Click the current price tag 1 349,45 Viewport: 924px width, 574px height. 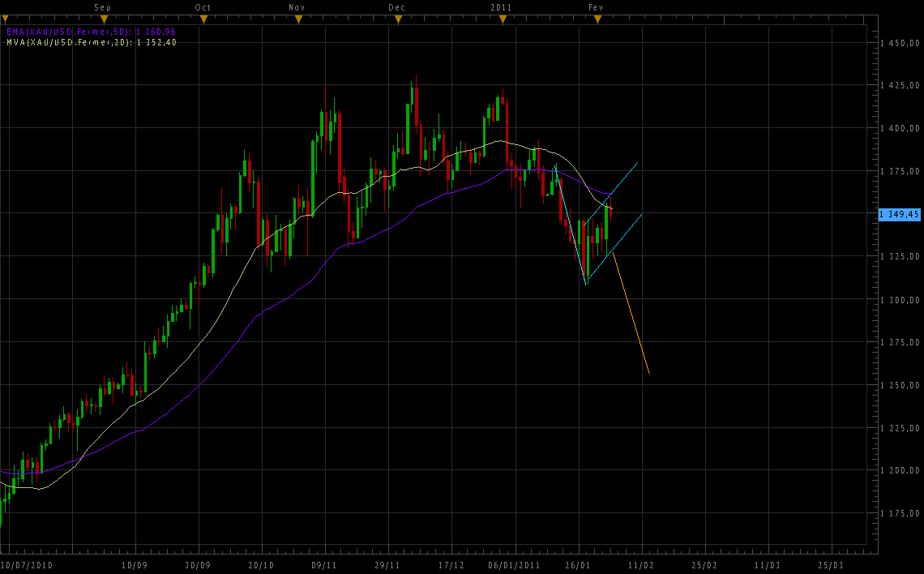(x=899, y=215)
